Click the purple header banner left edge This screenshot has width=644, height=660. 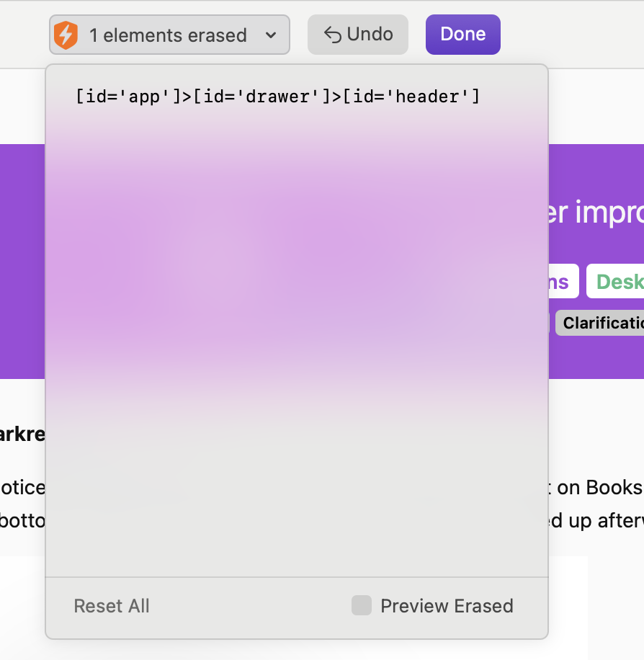click(x=22, y=259)
